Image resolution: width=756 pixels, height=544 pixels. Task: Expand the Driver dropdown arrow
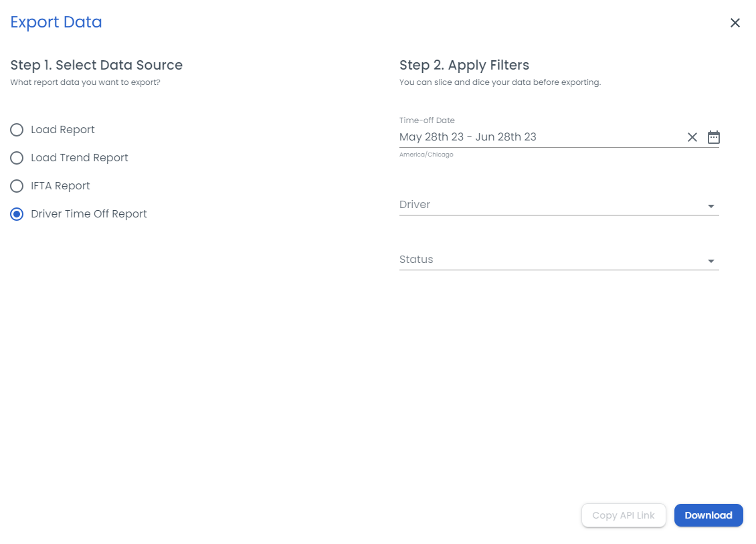pos(711,206)
